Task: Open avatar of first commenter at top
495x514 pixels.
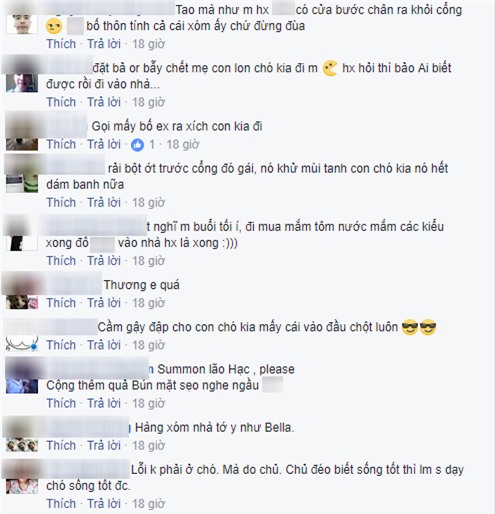Action: coord(22,24)
